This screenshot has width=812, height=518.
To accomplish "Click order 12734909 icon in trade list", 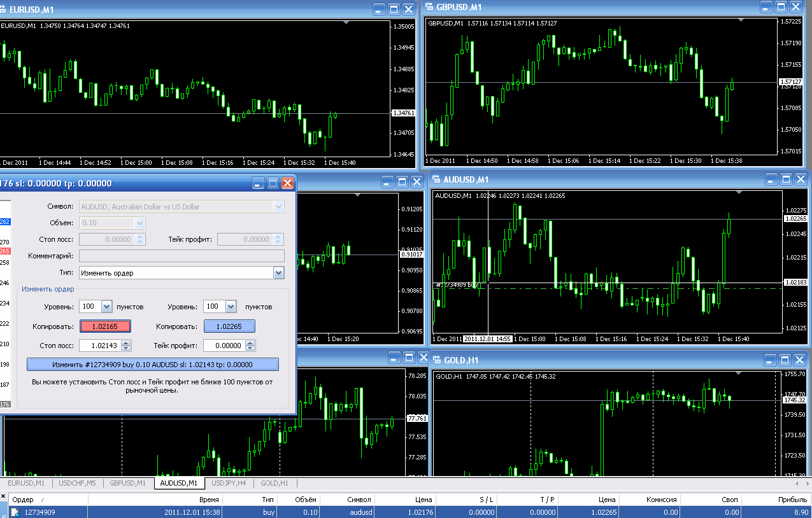I will pyautogui.click(x=15, y=512).
